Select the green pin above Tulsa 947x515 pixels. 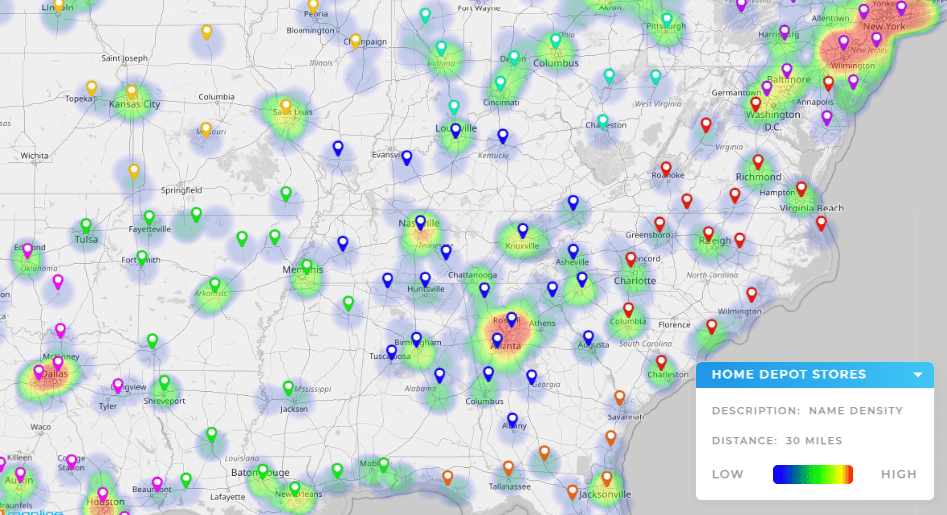click(86, 226)
